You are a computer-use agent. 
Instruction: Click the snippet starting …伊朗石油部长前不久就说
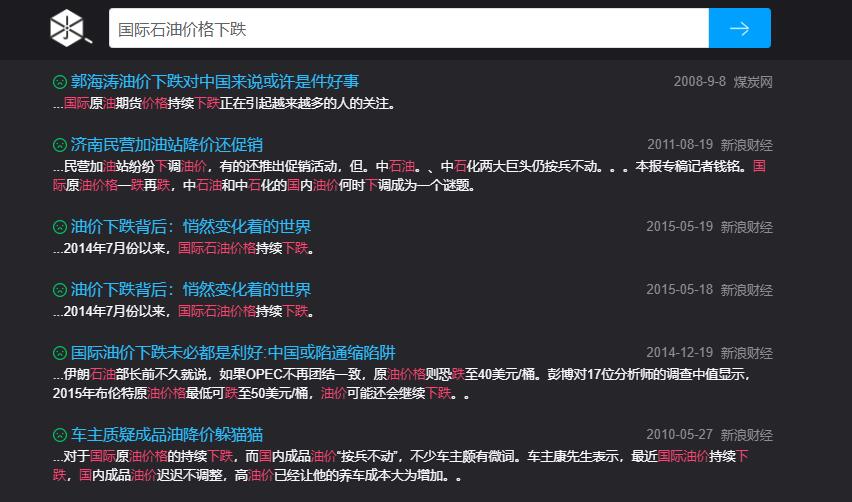pyautogui.click(x=402, y=384)
